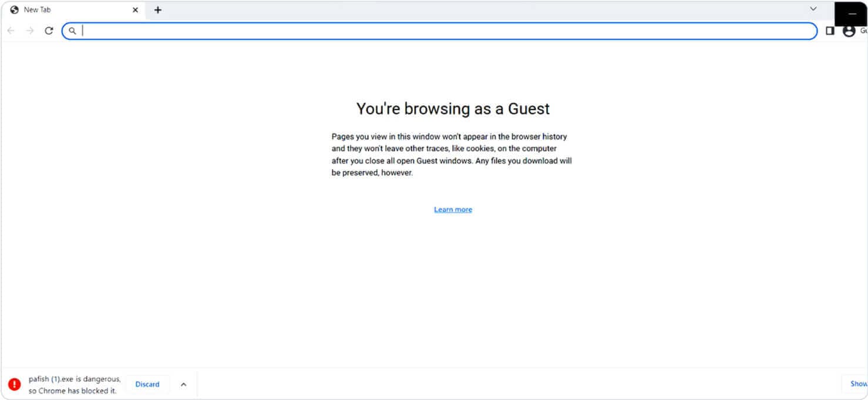
Task: Click the Guest label beside profile avatar
Action: (863, 31)
